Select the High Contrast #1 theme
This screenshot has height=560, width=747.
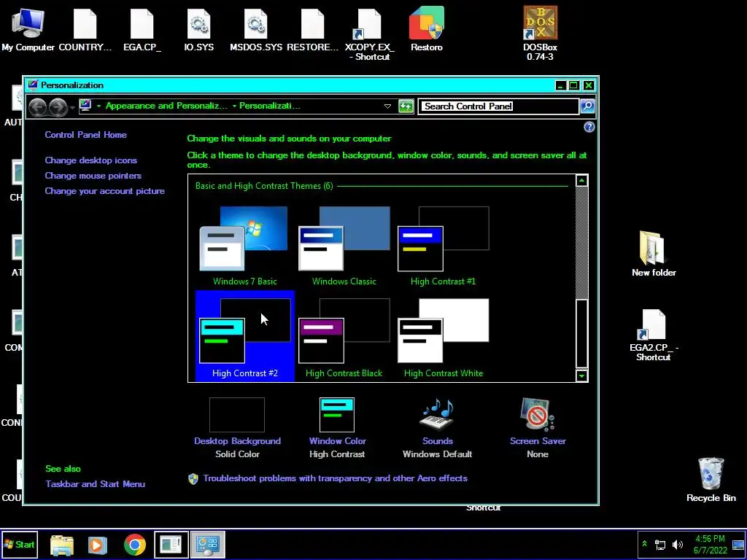(443, 246)
